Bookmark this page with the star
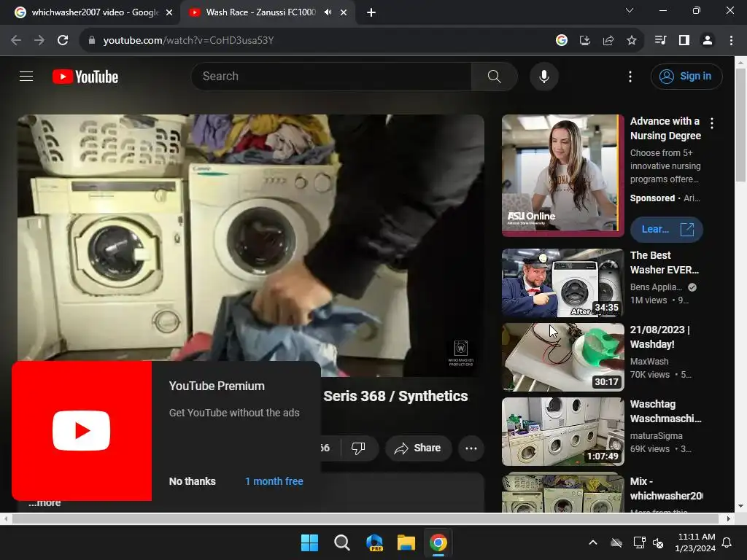Image resolution: width=747 pixels, height=560 pixels. point(632,41)
